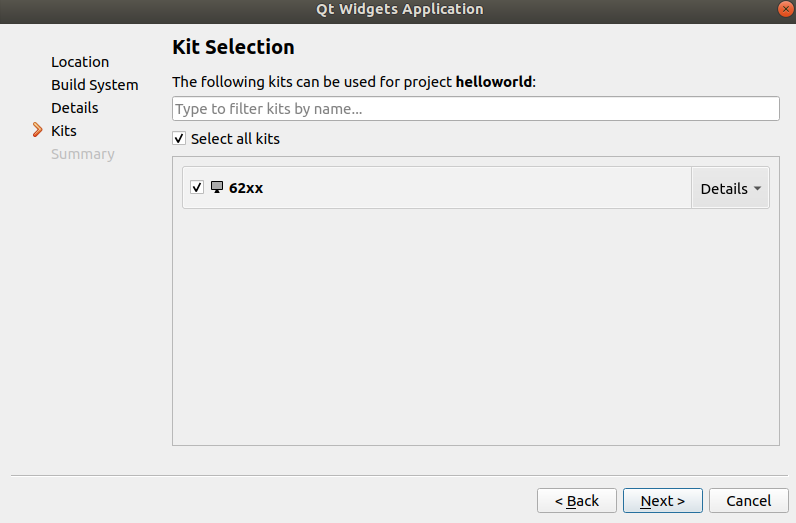Click the bold helloworld project name

point(493,82)
